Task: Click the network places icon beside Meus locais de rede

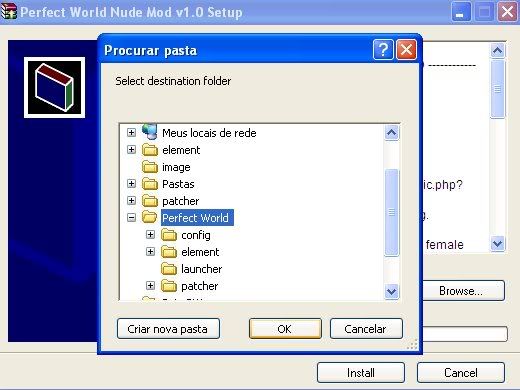Action: coord(150,132)
